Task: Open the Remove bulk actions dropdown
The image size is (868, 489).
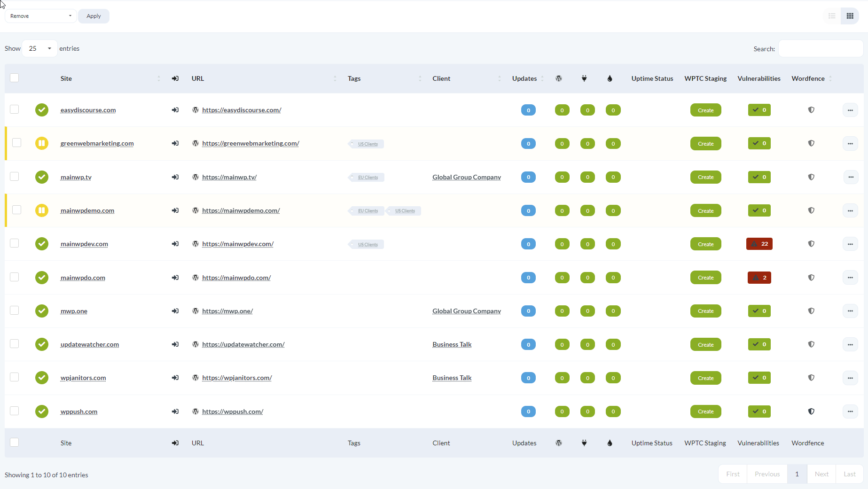Action: point(40,16)
